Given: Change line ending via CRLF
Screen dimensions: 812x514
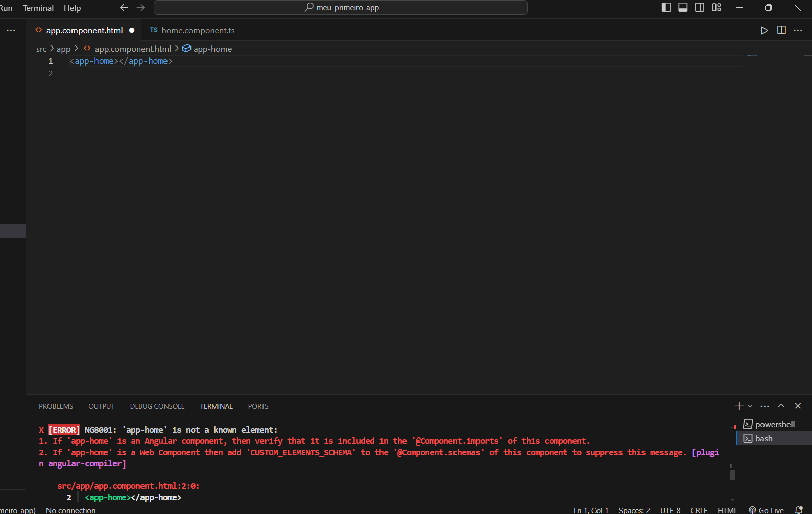Looking at the screenshot, I should (699, 510).
